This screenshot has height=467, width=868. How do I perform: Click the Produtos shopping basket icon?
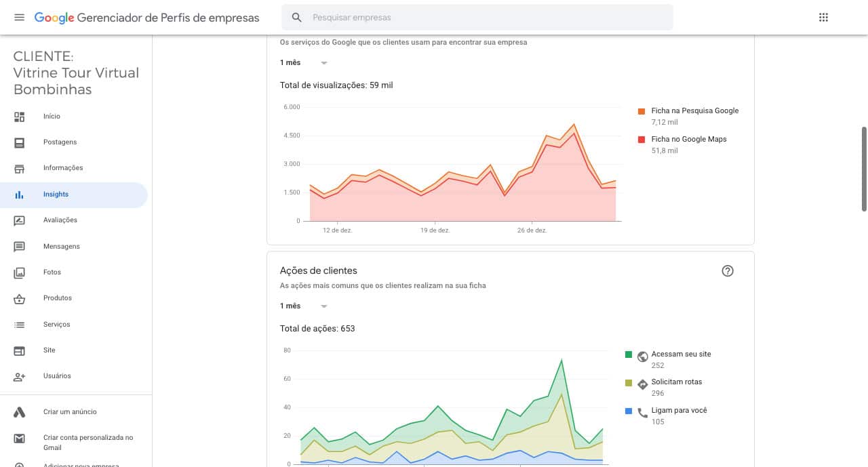pyautogui.click(x=19, y=298)
